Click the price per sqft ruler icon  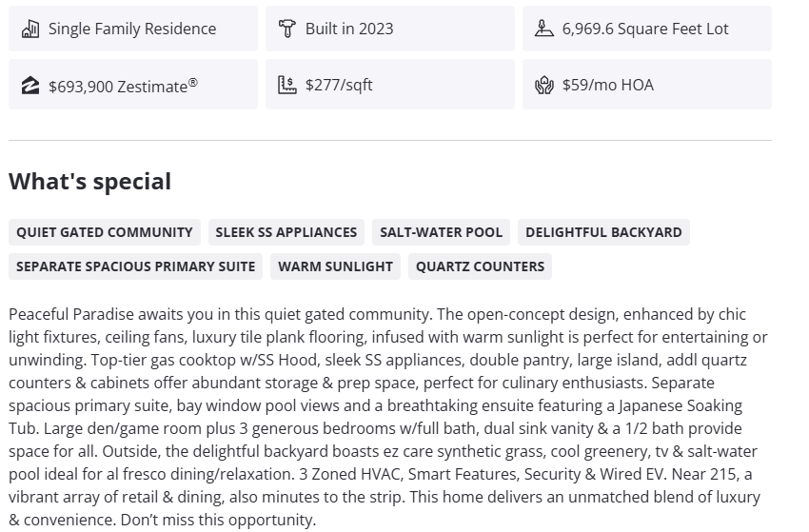[x=287, y=85]
